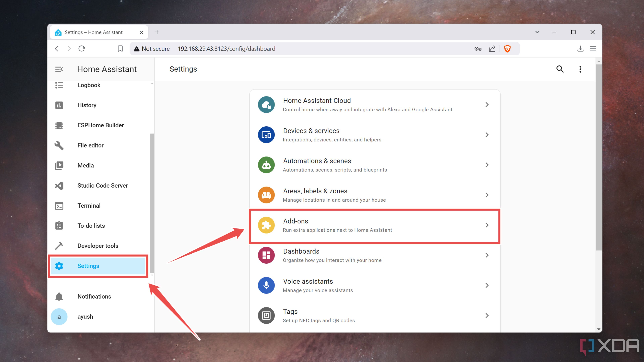This screenshot has width=644, height=362.
Task: Click the scrollbar down arrow at bottom
Action: pyautogui.click(x=599, y=329)
